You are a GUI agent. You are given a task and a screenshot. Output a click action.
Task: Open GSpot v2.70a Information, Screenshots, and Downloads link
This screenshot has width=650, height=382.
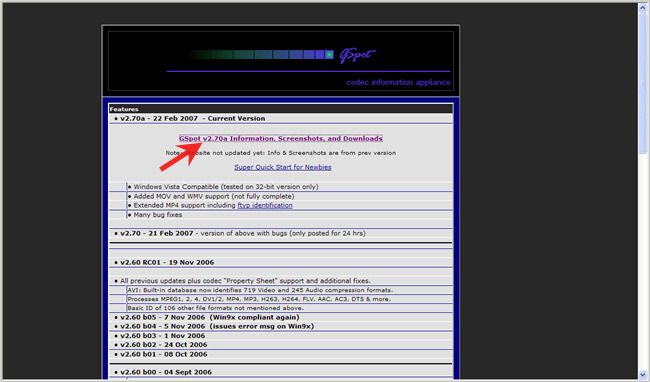point(281,138)
